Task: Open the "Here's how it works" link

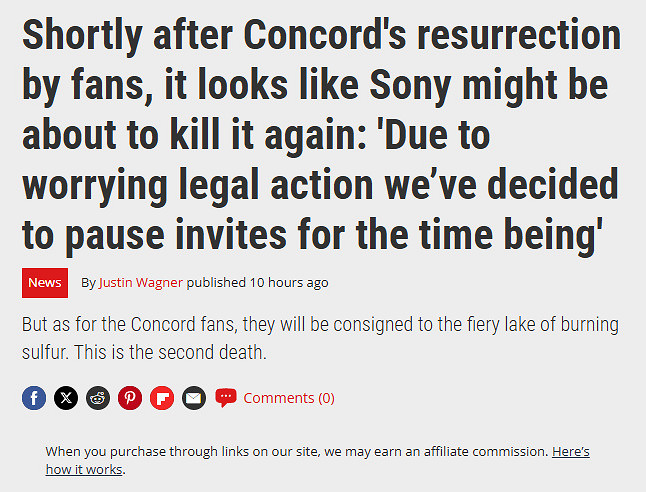Action: point(570,451)
